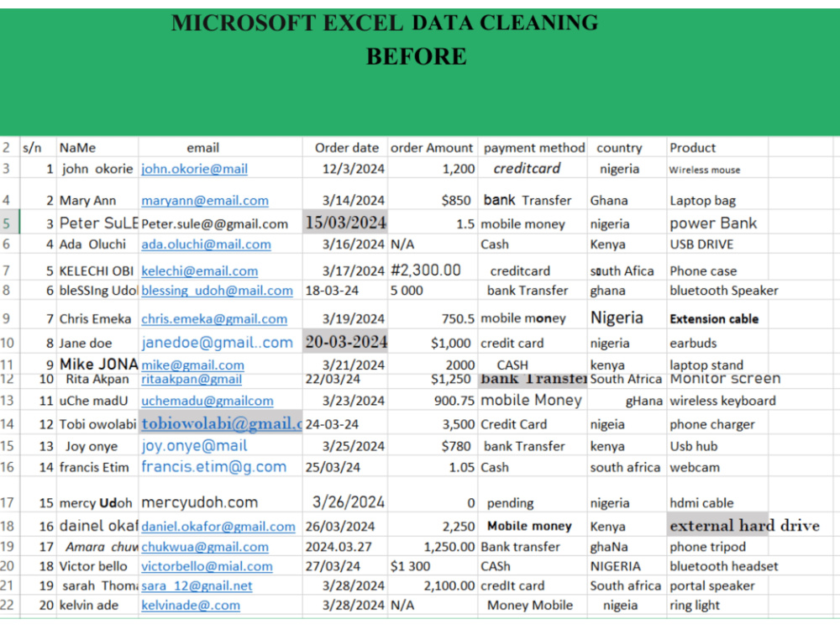Select the 'Product' header cell
The width and height of the screenshot is (840, 630).
[x=717, y=147]
